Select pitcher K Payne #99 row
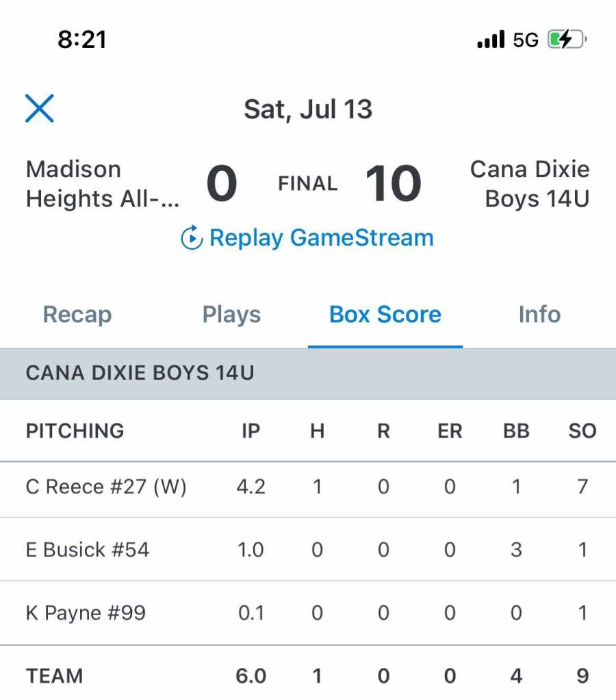This screenshot has height=700, width=616. click(86, 613)
